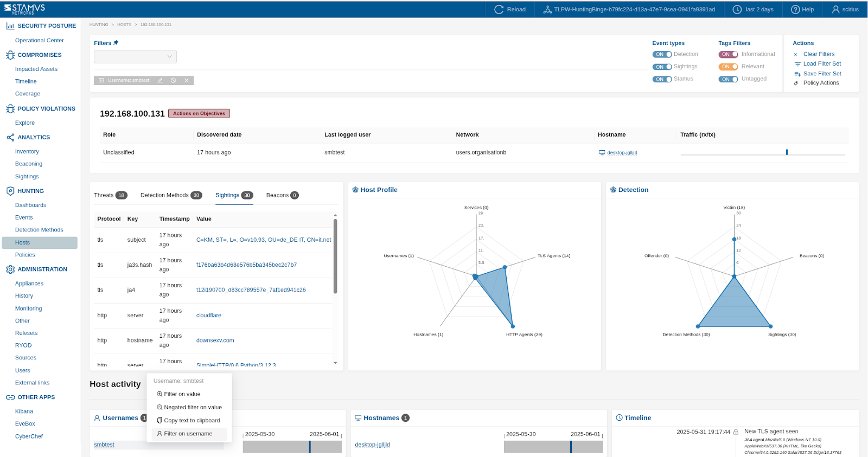Toggle the Detection event type switch
Screen dimensions: 868x457
coord(662,54)
